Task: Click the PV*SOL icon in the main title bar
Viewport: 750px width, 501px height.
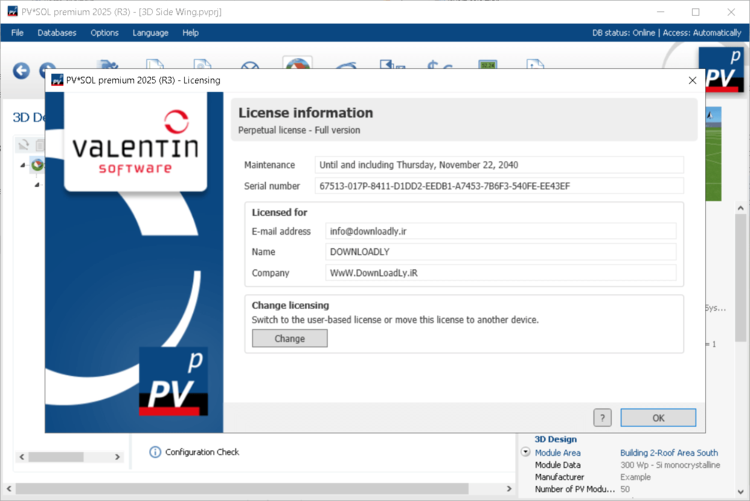Action: tap(12, 11)
